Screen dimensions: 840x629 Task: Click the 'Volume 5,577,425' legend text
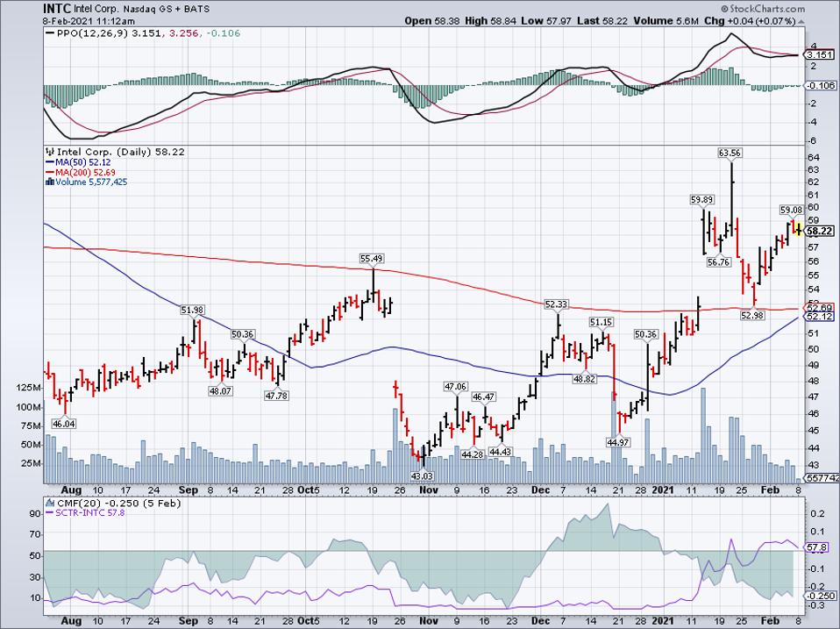pos(91,182)
